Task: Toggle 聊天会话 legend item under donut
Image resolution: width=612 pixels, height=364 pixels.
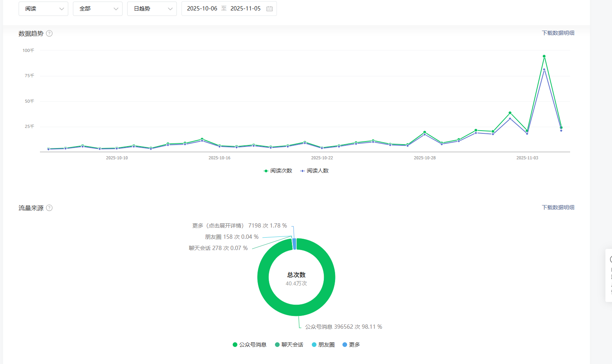Action: point(289,345)
